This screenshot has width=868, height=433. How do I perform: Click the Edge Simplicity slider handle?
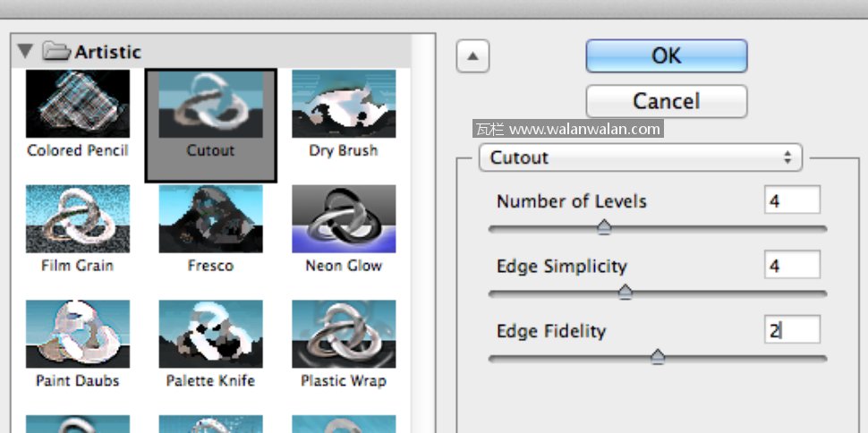coord(625,292)
